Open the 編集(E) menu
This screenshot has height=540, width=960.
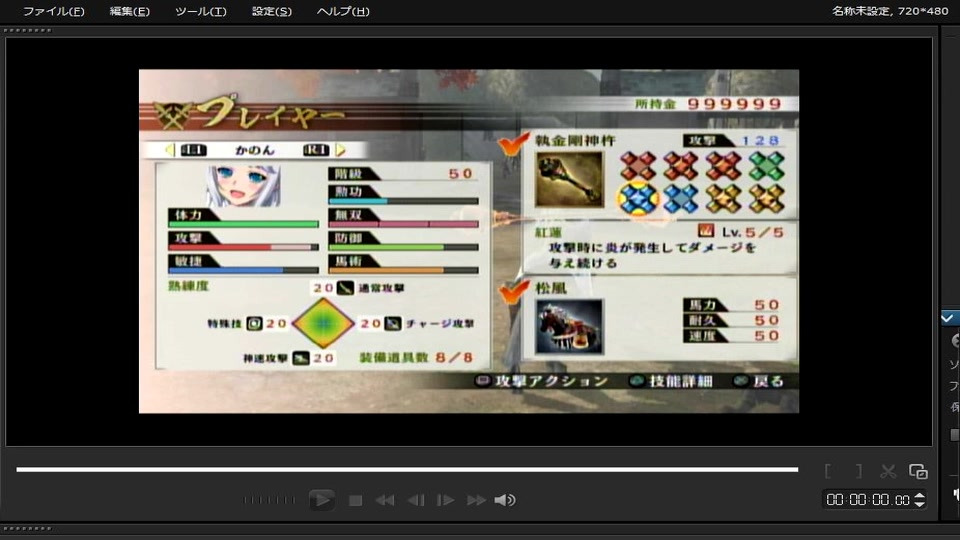pos(129,11)
